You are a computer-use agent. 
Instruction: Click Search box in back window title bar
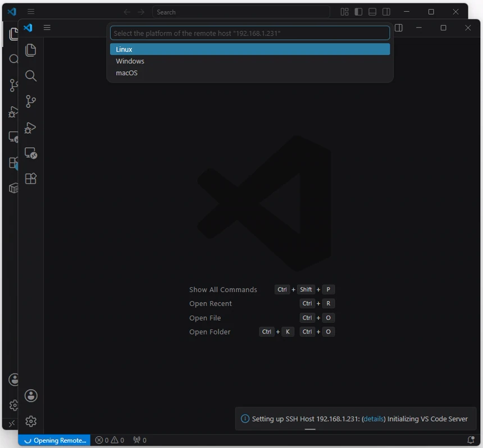(x=241, y=12)
